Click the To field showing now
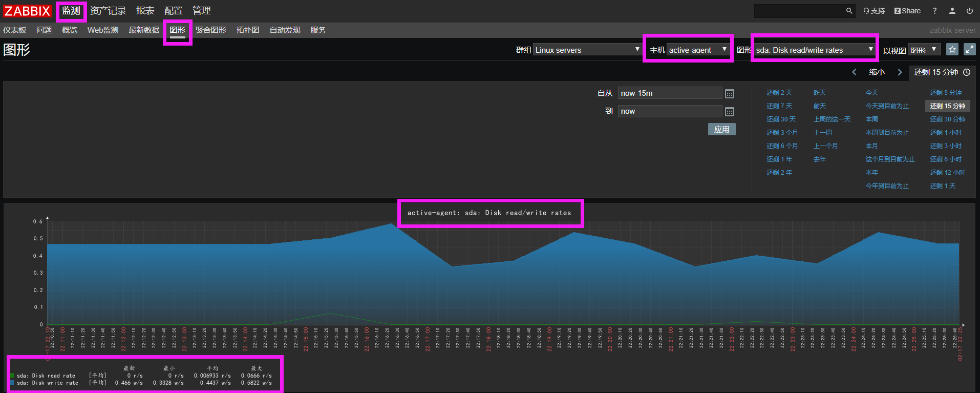The width and height of the screenshot is (980, 393). pos(670,111)
